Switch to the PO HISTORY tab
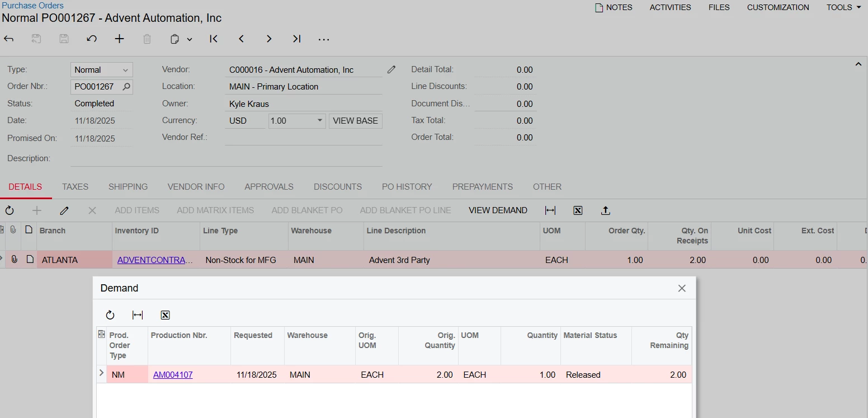This screenshot has height=418, width=868. click(x=407, y=187)
